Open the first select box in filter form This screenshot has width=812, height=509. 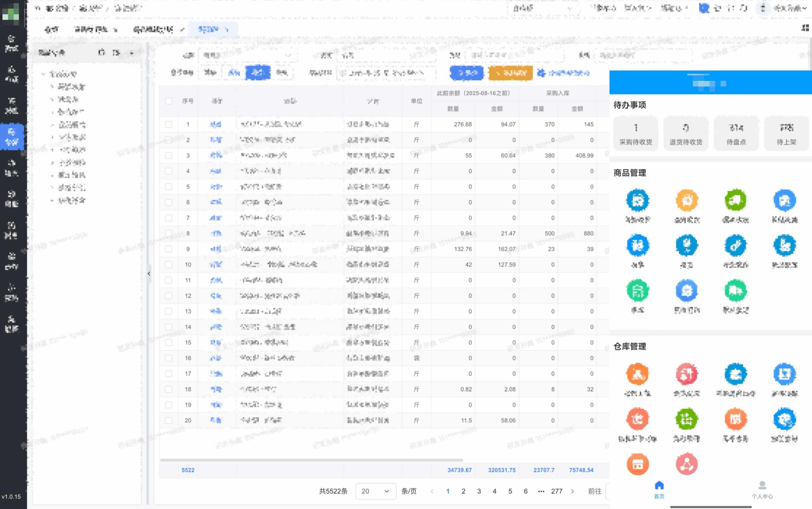tap(248, 55)
